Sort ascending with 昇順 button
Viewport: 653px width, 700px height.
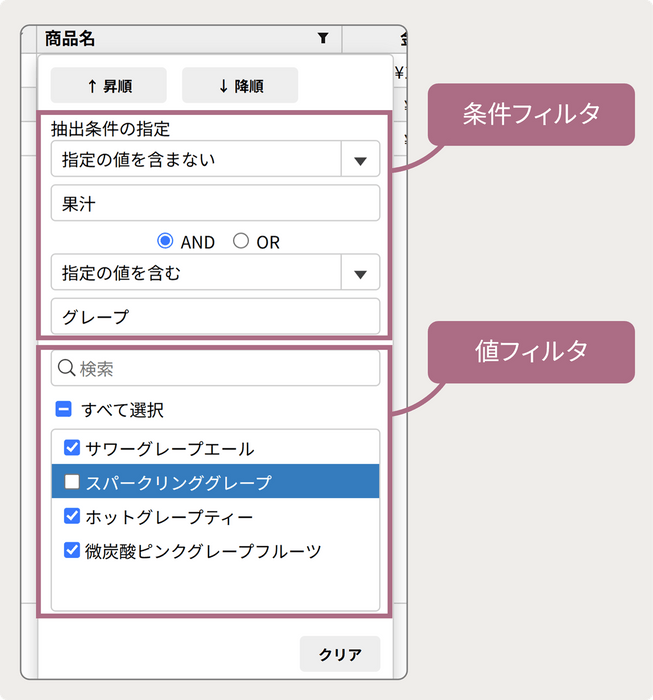(x=109, y=86)
